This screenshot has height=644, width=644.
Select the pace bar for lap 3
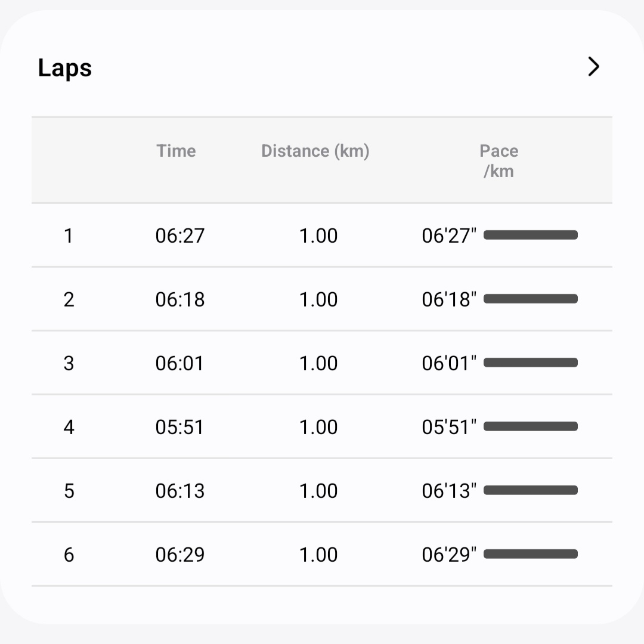(x=531, y=363)
